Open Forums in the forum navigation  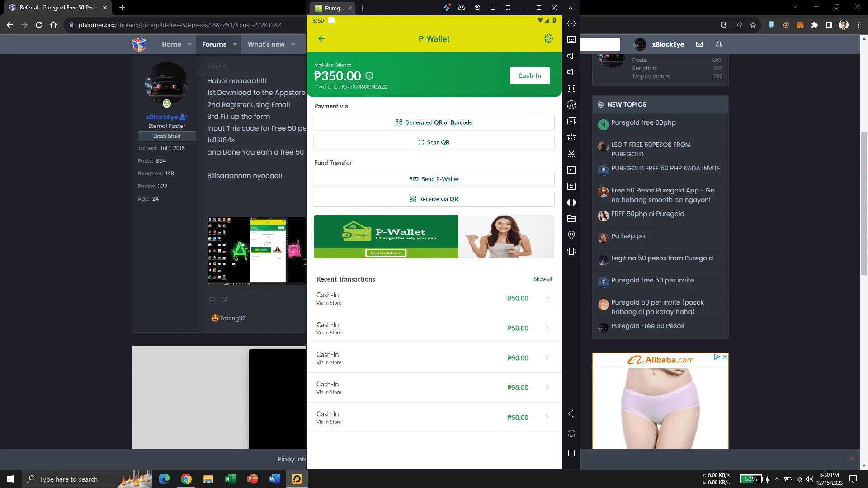[x=214, y=44]
